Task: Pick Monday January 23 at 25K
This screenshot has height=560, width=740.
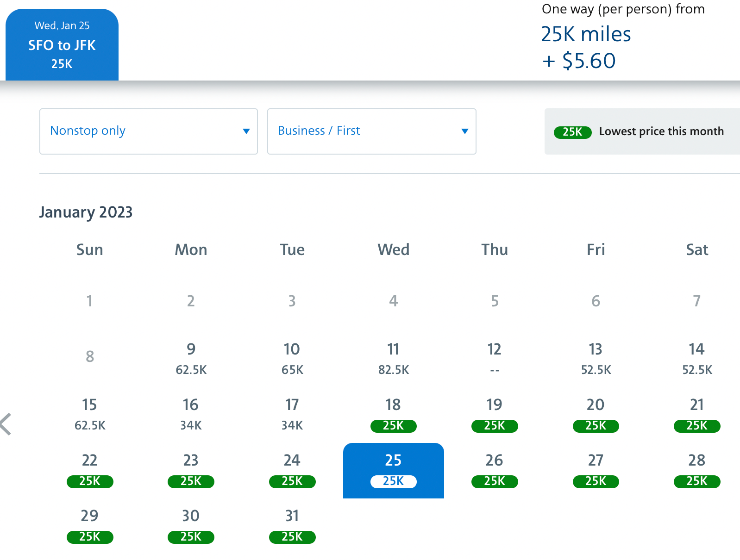Action: (191, 470)
